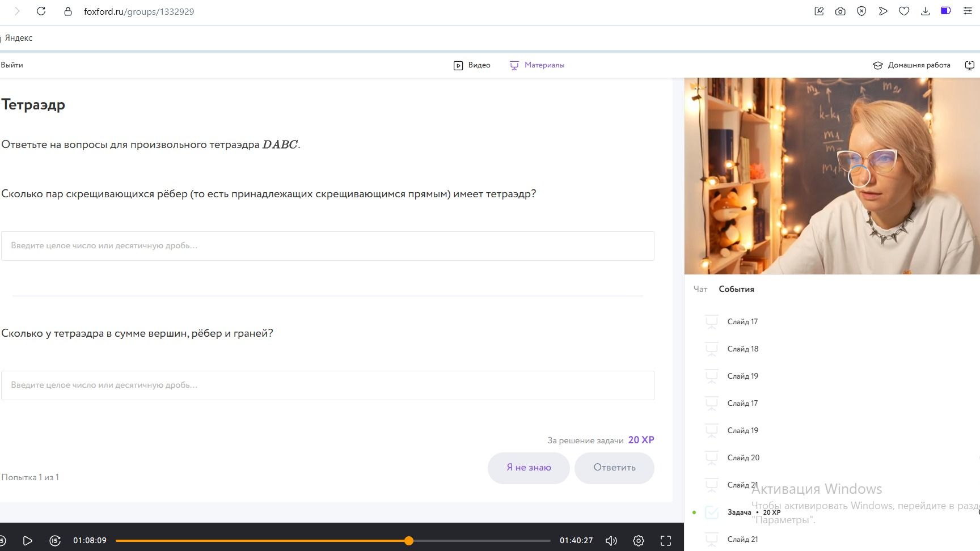Open the Материалы tab
Screen dimensions: 980x551
(x=537, y=65)
